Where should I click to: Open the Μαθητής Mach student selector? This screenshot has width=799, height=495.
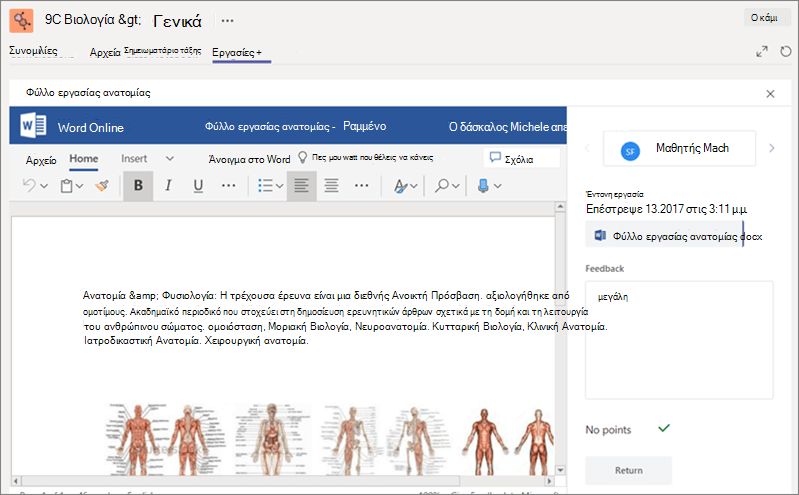click(x=679, y=148)
